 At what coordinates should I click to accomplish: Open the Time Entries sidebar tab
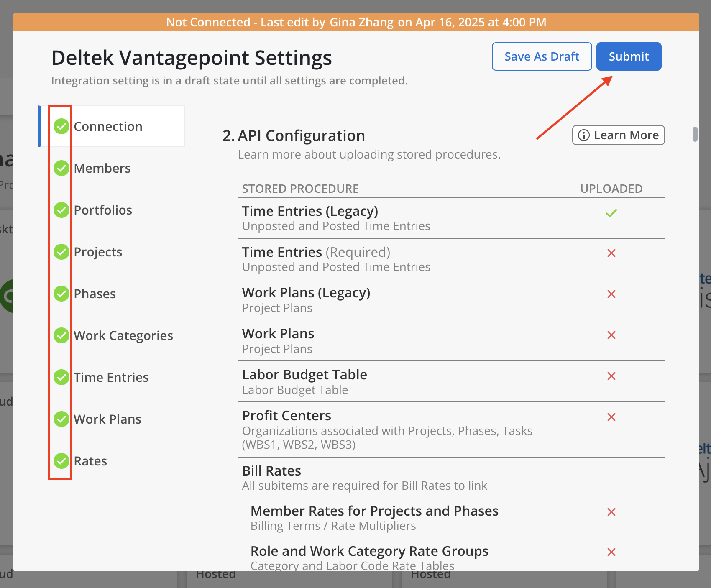click(x=111, y=377)
